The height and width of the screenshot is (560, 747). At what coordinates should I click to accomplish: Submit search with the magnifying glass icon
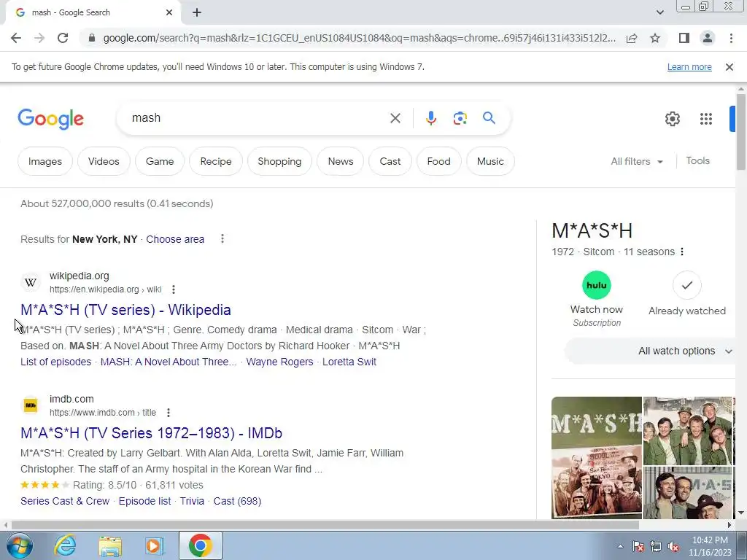click(489, 117)
